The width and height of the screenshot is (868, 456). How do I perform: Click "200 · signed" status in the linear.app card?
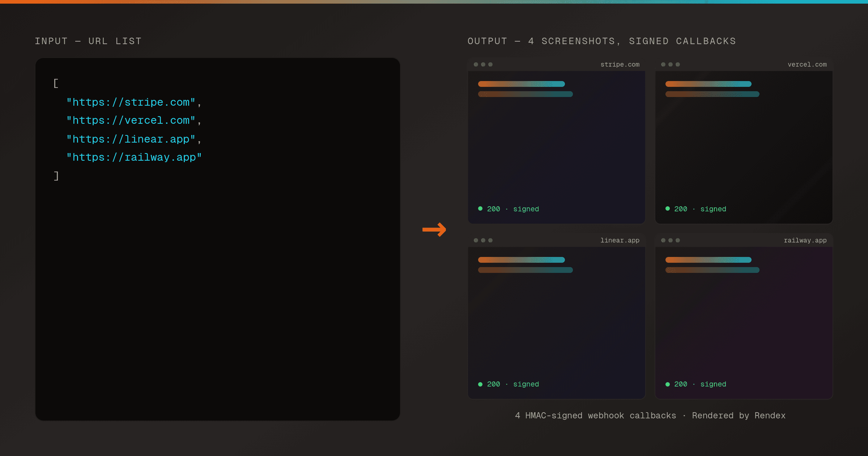[513, 384]
